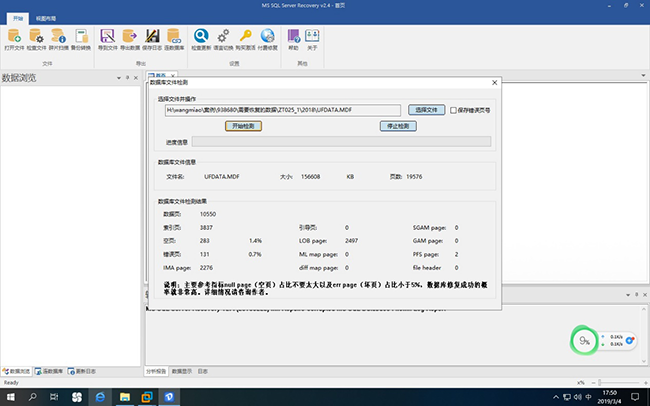
Task: Click the scrollbar of the output panel
Action: 644,335
